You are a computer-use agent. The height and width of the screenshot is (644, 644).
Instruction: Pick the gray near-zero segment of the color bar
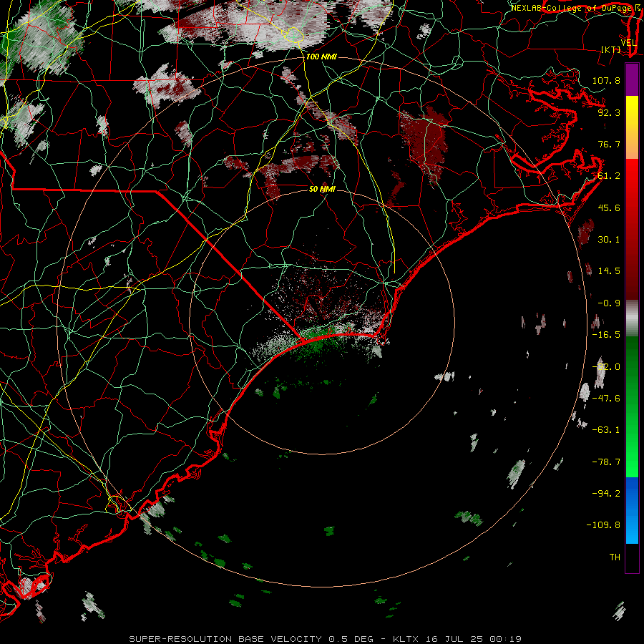[x=632, y=318]
